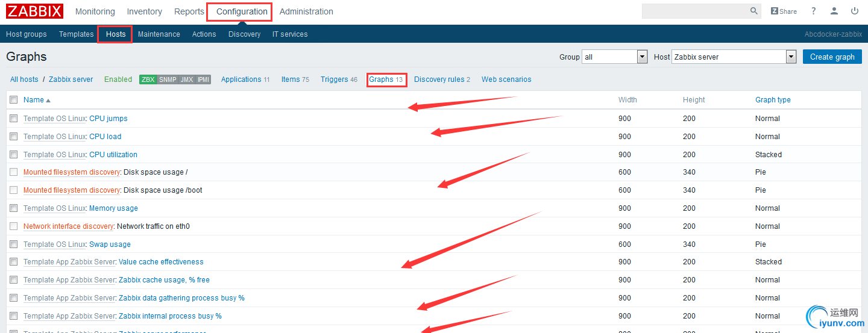Click the search magnifier icon
Viewport: 868px width, 333px height.
tap(754, 11)
